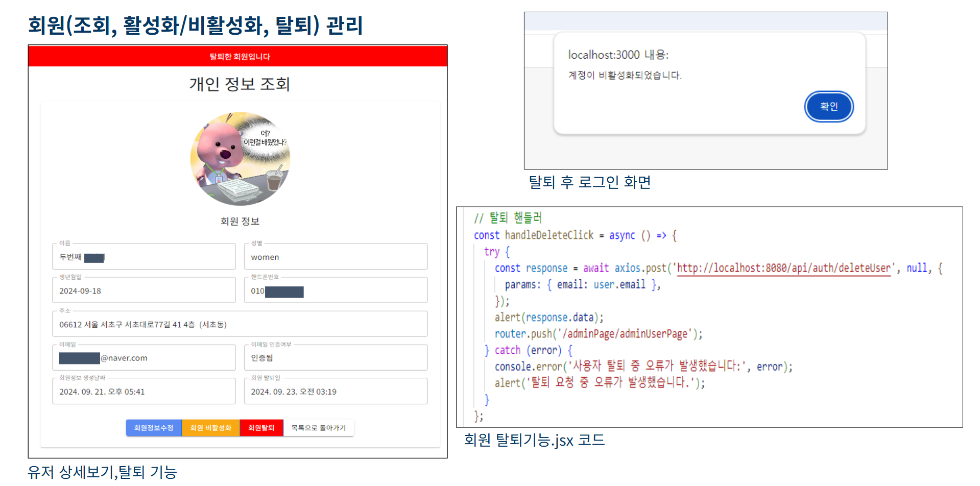The image size is (980, 486).
Task: Select the 회원정보 생성날짜 field
Action: pyautogui.click(x=144, y=392)
